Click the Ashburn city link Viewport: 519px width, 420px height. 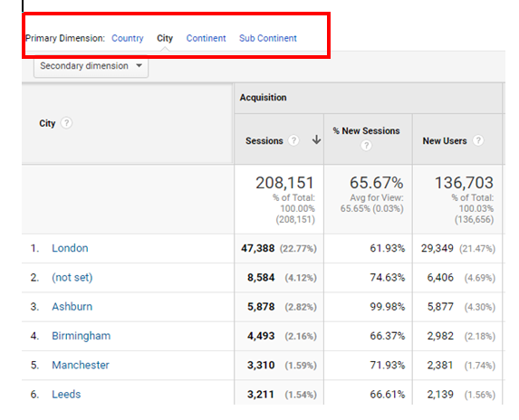[x=72, y=307]
